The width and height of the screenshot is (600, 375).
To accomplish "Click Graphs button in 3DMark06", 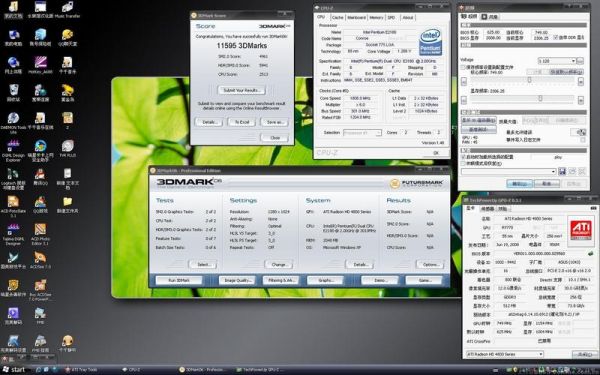I will pyautogui.click(x=326, y=280).
